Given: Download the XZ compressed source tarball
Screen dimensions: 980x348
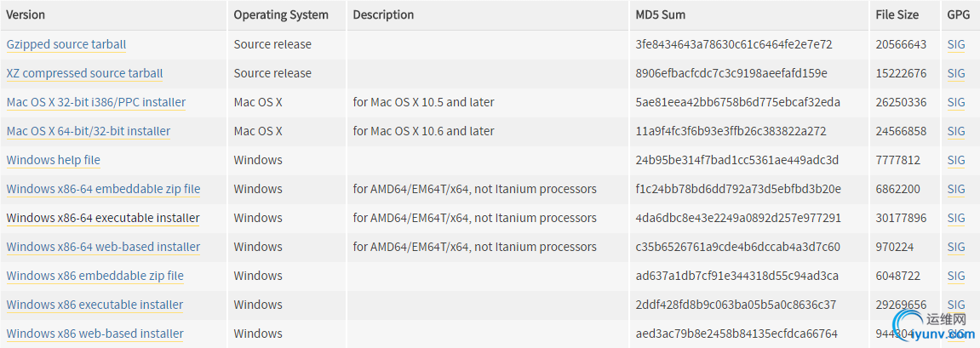Looking at the screenshot, I should (x=84, y=73).
